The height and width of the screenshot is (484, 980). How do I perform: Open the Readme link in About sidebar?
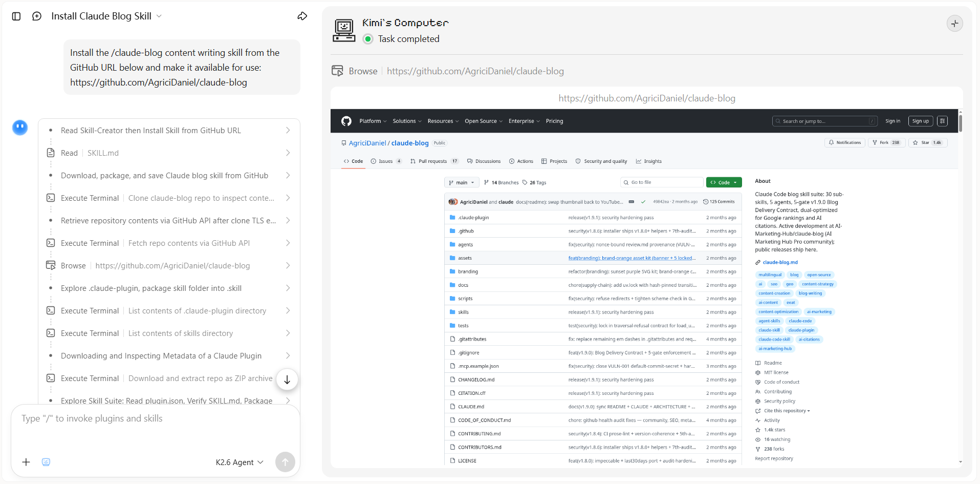point(773,363)
